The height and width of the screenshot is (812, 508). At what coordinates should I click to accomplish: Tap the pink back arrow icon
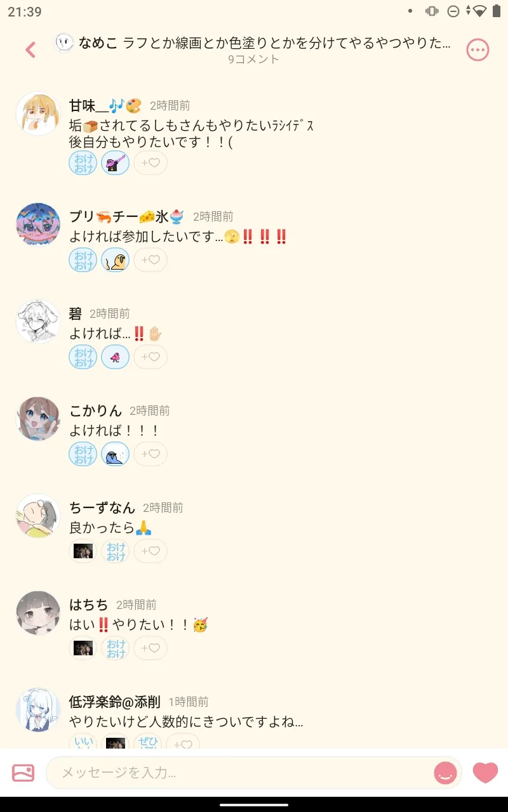pyautogui.click(x=30, y=49)
